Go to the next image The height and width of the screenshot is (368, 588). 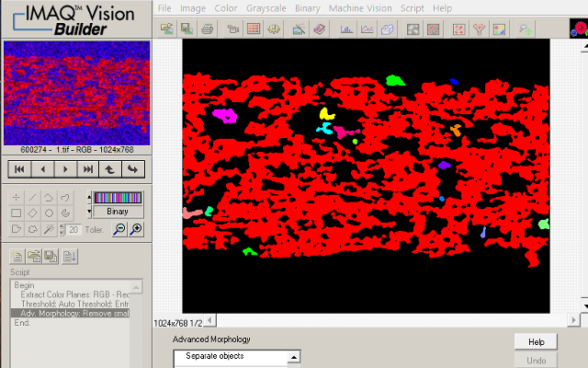click(x=65, y=169)
